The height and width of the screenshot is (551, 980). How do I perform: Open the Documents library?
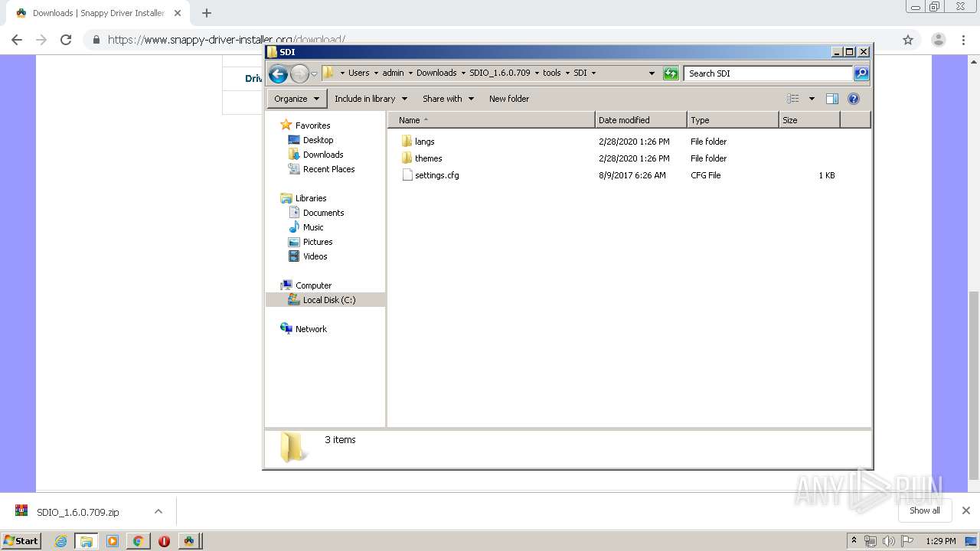click(323, 213)
